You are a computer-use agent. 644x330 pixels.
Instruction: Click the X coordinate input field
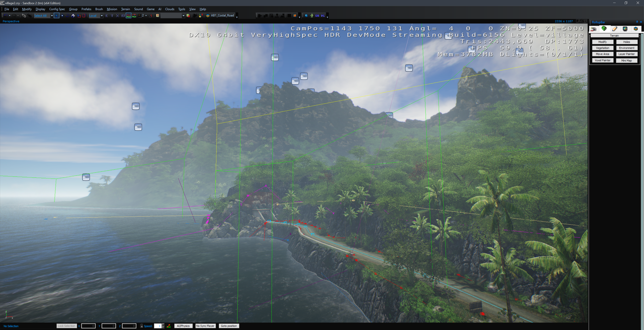coord(88,326)
